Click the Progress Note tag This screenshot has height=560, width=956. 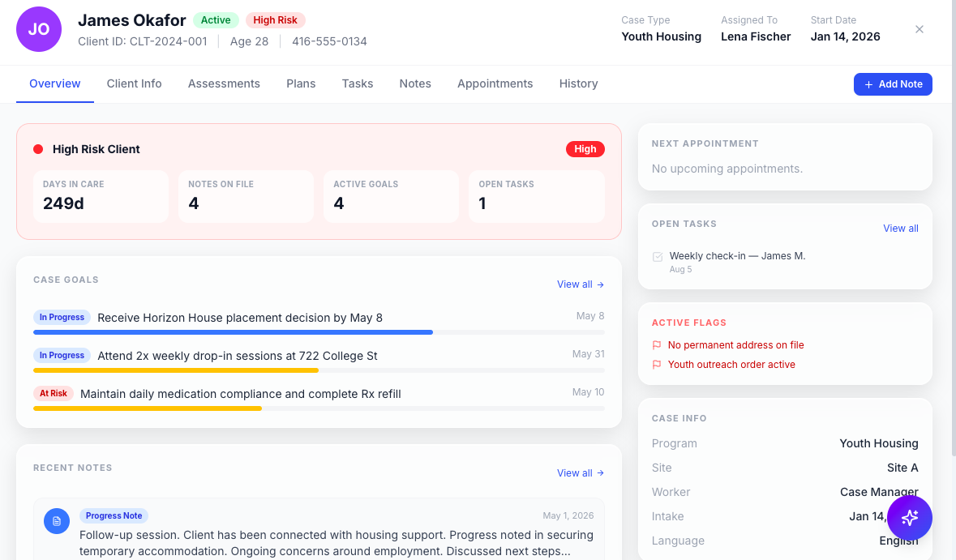coord(114,516)
